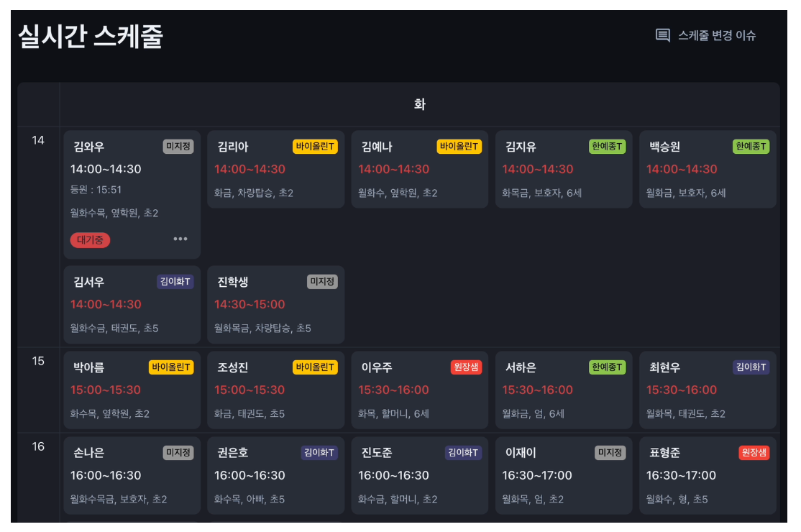Viewport: 801px width, 532px height.
Task: Click the 김이화T tag on 김서우's card
Action: 175,282
